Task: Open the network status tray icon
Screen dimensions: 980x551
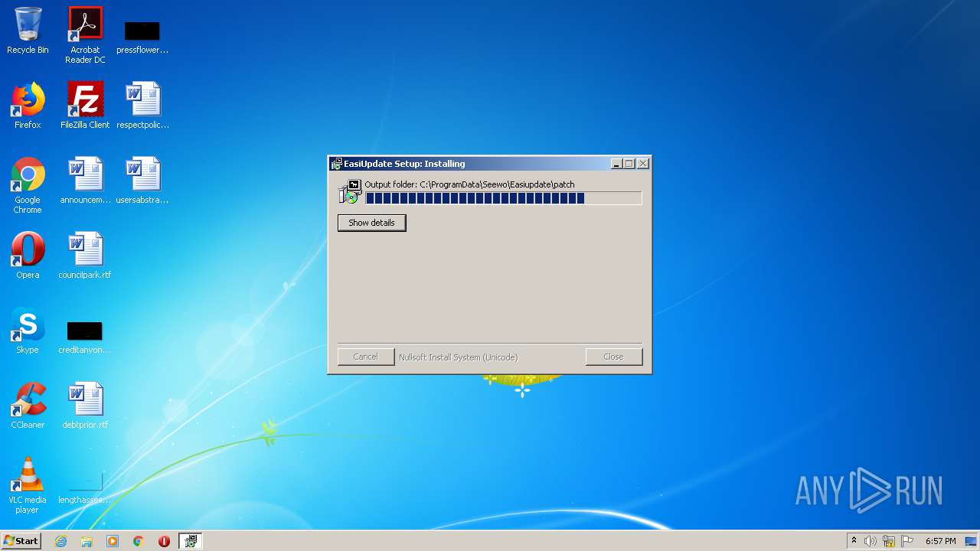Action: tap(889, 541)
